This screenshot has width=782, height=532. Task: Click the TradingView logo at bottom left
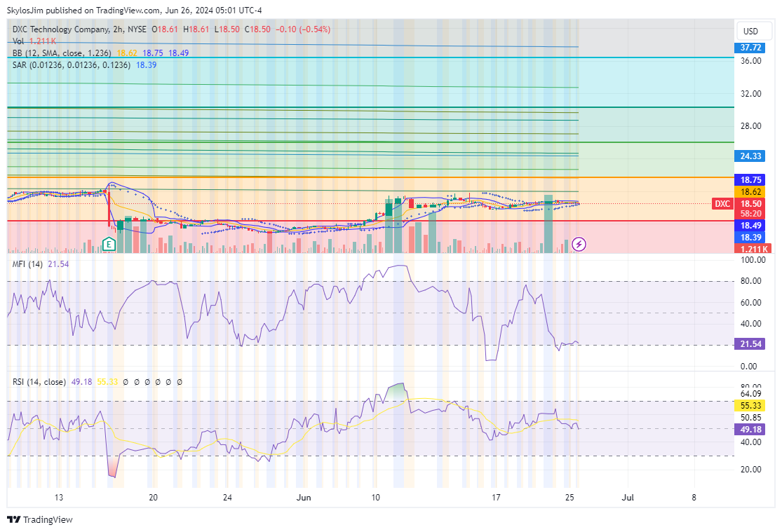coord(40,519)
